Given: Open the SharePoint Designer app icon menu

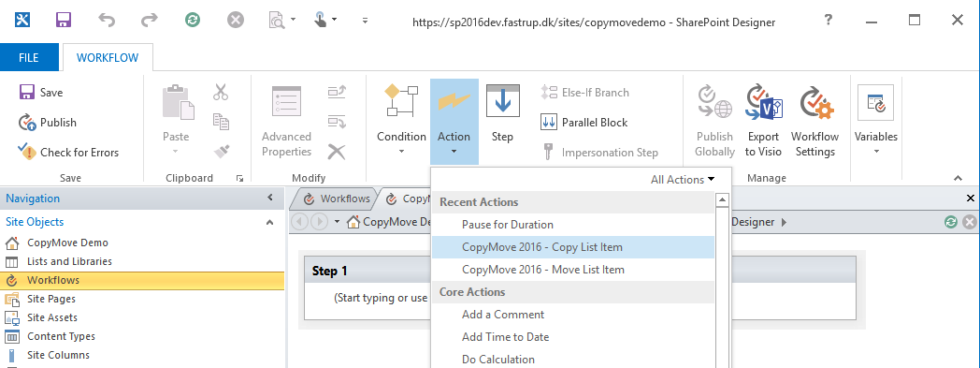Looking at the screenshot, I should (22, 20).
